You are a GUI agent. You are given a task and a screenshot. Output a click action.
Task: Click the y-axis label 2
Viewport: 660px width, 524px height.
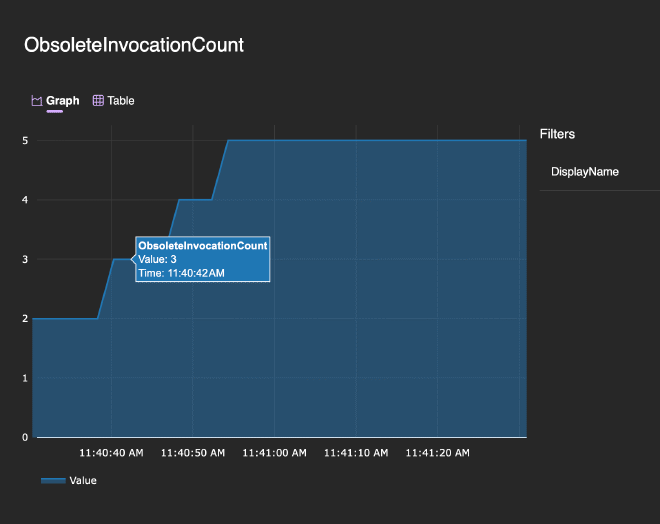24,319
